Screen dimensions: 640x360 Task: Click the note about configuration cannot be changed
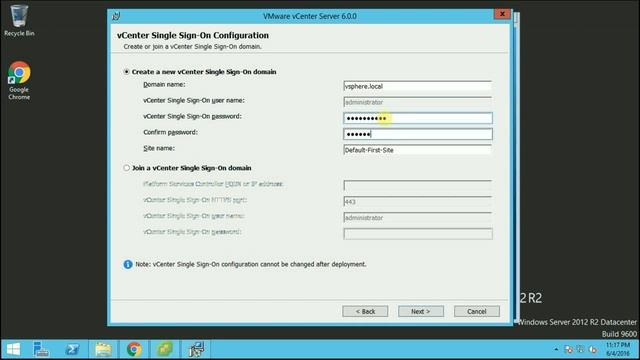coord(251,264)
